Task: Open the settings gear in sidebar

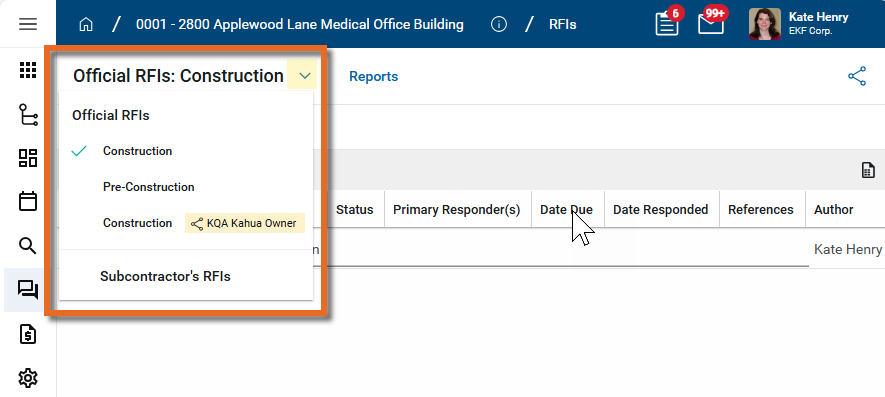Action: (x=28, y=378)
